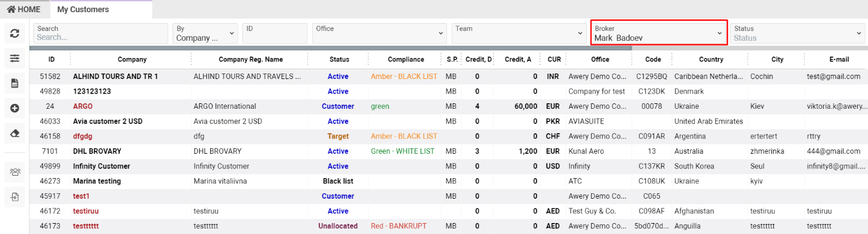
Task: Expand the Broker dropdown showing Mark Badoev
Action: [x=659, y=33]
